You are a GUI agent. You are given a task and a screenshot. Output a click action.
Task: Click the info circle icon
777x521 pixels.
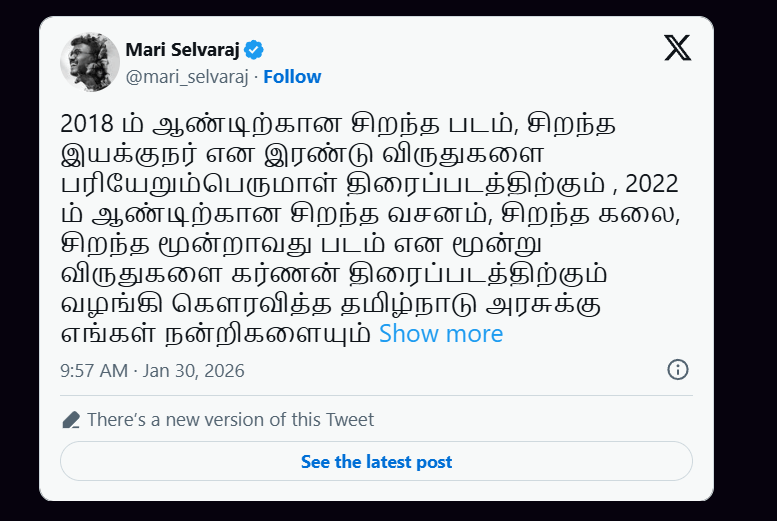(x=677, y=370)
